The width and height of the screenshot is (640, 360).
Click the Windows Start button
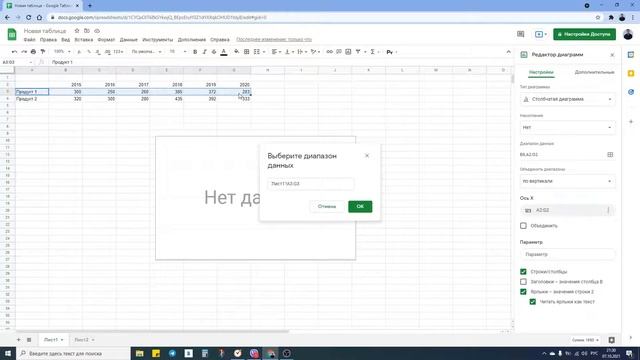pos(8,353)
